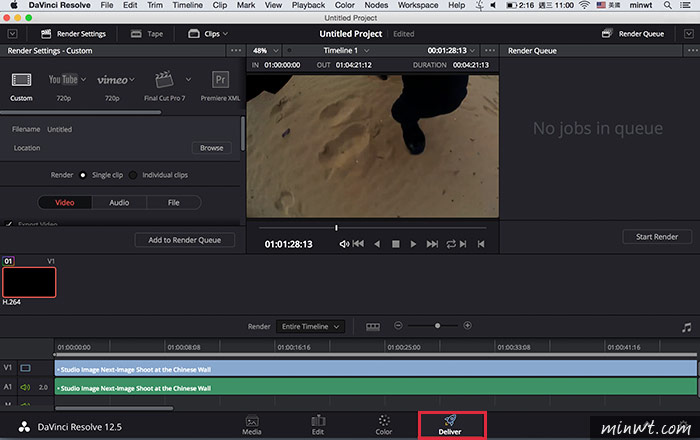Open the Clips dropdown
The image size is (700, 440).
click(x=208, y=34)
